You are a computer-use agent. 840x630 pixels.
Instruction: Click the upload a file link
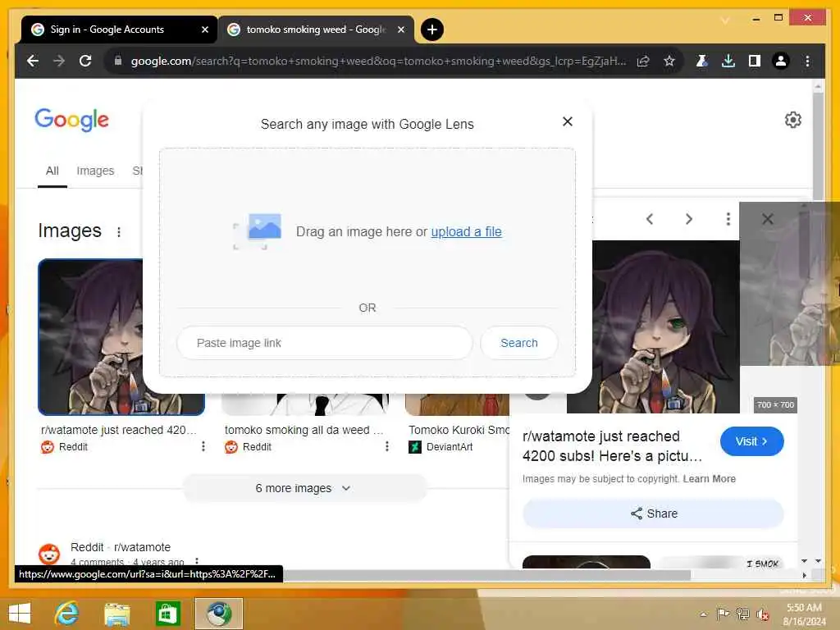click(x=466, y=232)
